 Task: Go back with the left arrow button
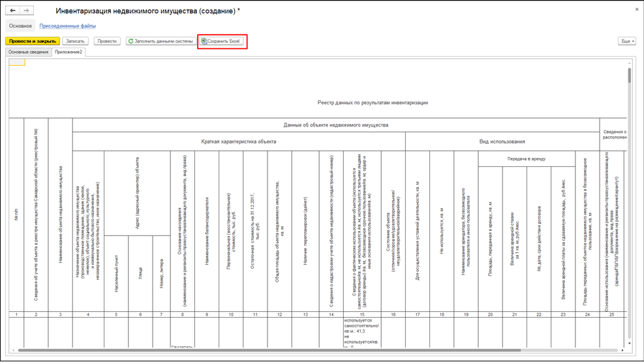pyautogui.click(x=13, y=10)
